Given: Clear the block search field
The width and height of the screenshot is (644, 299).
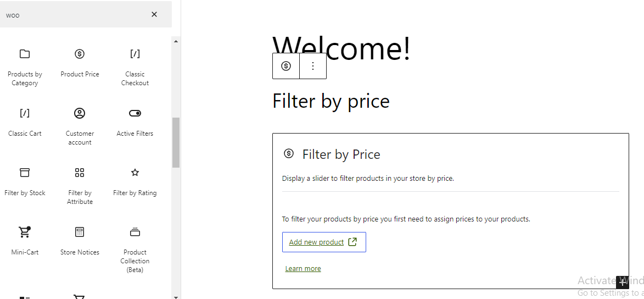Looking at the screenshot, I should (154, 14).
